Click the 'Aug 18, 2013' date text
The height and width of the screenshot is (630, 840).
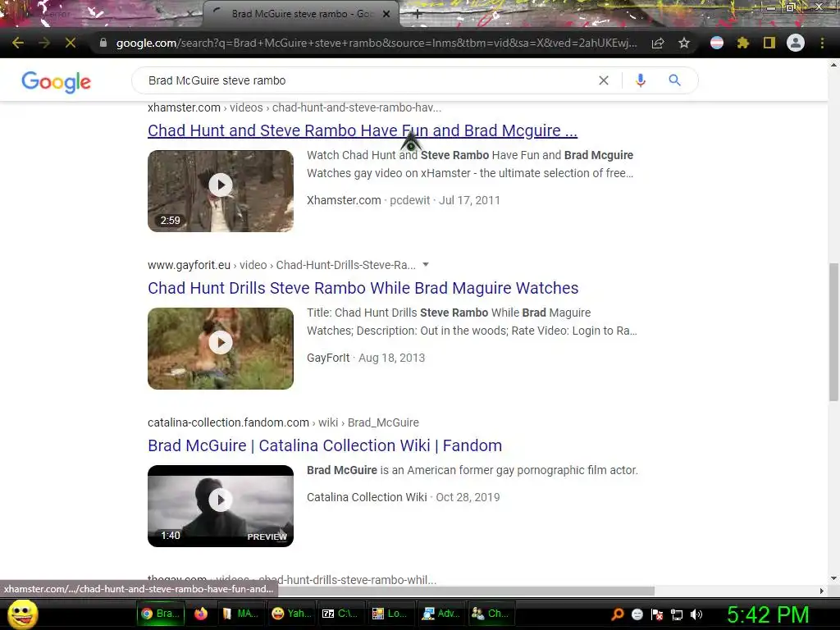point(391,358)
